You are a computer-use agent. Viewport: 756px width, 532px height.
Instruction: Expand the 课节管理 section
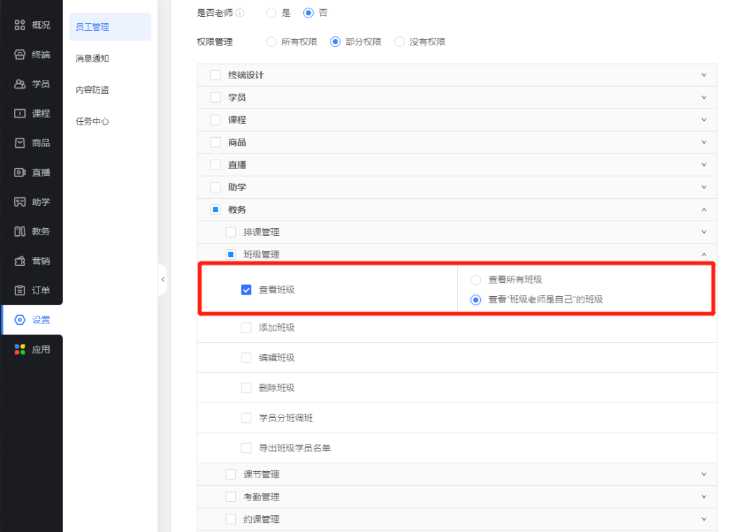click(704, 474)
